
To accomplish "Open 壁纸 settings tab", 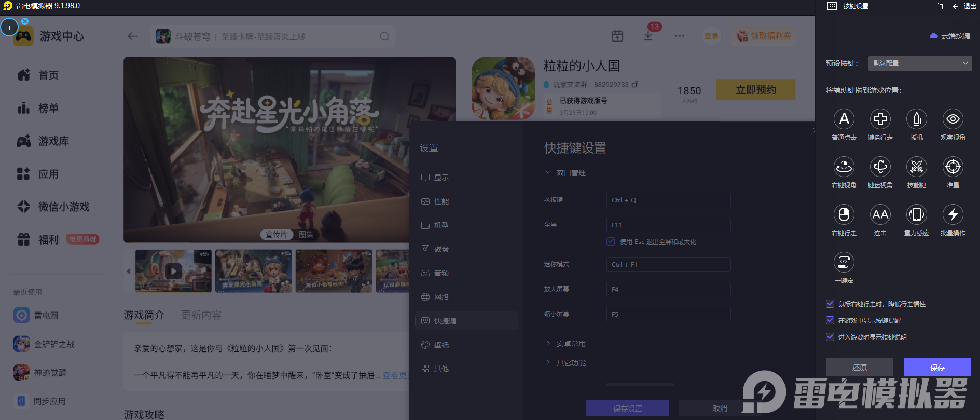I will point(466,345).
